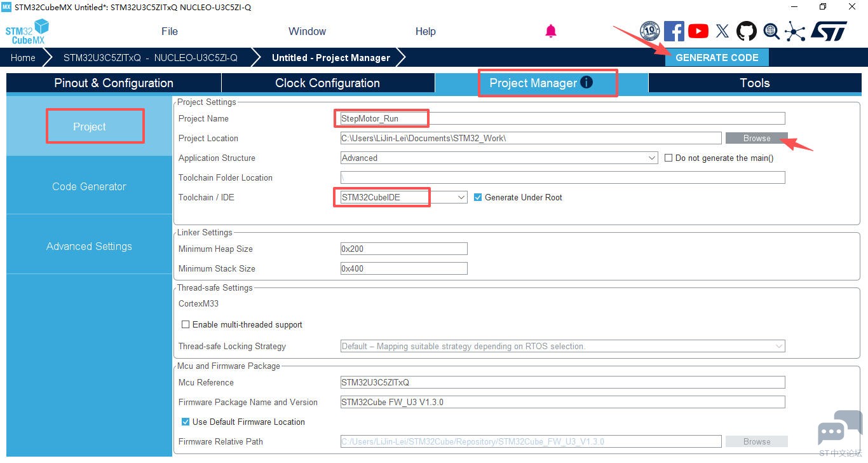This screenshot has width=868, height=463.
Task: Click the 'Application Structure' label
Action: 217,158
